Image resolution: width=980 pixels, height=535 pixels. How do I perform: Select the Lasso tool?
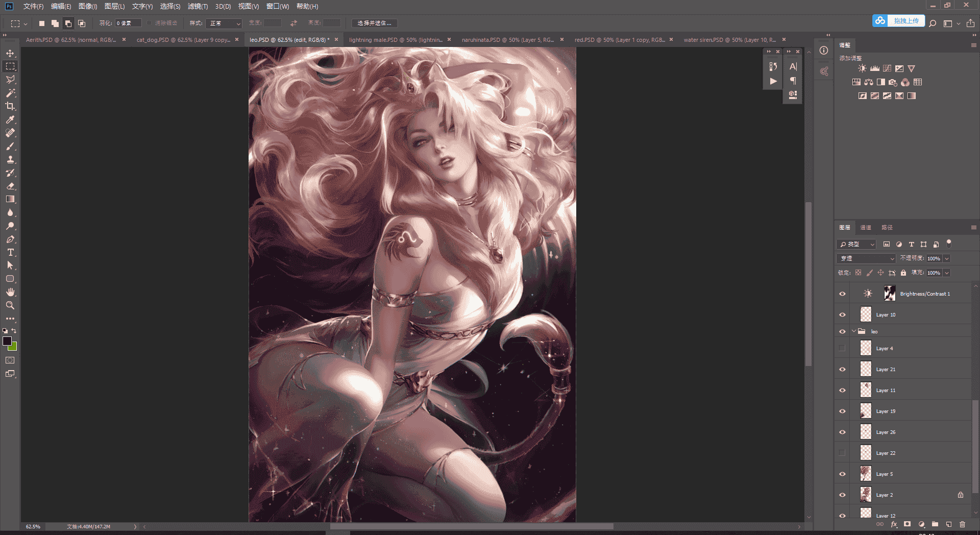10,80
